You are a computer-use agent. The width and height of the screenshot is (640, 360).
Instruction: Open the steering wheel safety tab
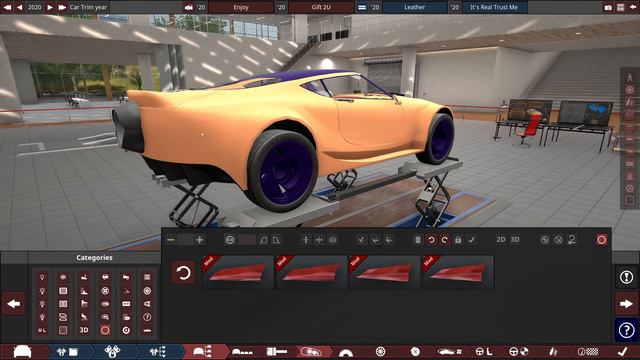[x=518, y=351]
